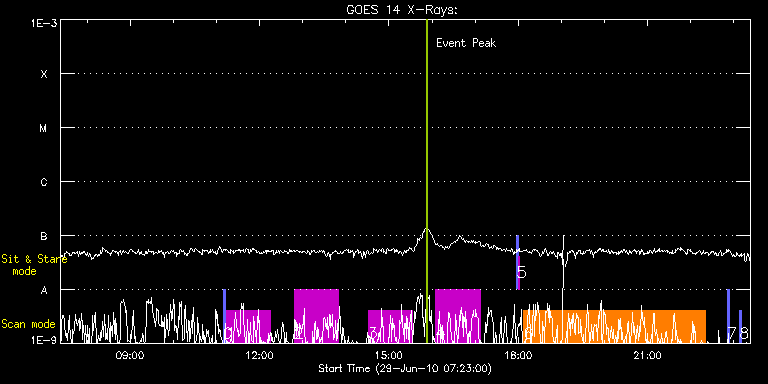Click the GOES 14 X-Rays title
The height and width of the screenshot is (384, 768).
coord(402,10)
